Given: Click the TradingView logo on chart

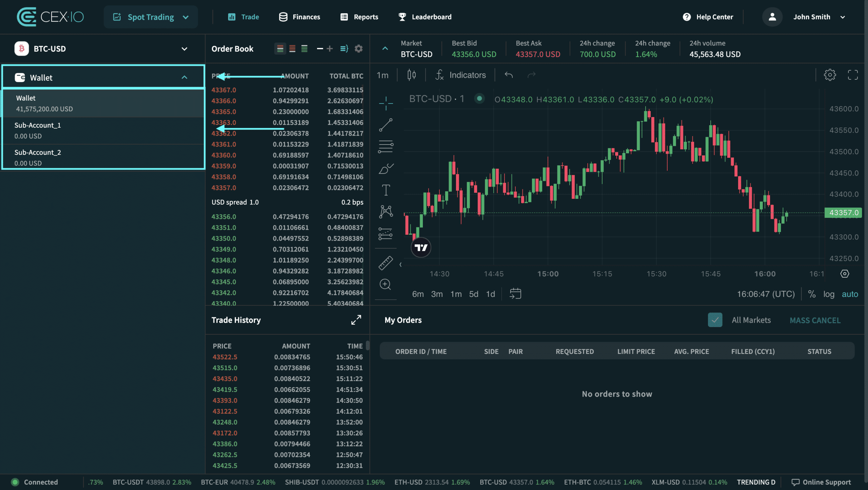Looking at the screenshot, I should click(x=421, y=247).
